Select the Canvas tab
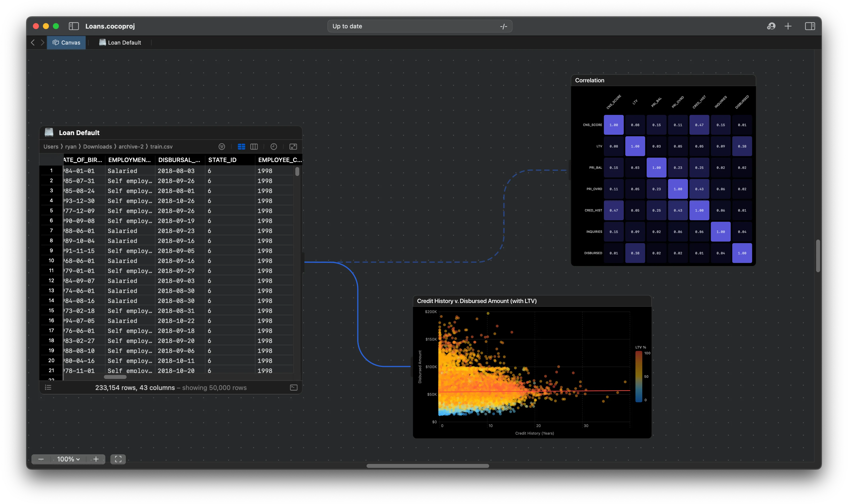 pos(66,43)
